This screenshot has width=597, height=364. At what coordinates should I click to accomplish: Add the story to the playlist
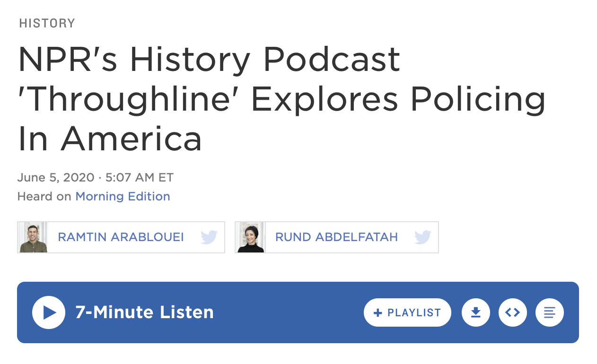tap(407, 312)
